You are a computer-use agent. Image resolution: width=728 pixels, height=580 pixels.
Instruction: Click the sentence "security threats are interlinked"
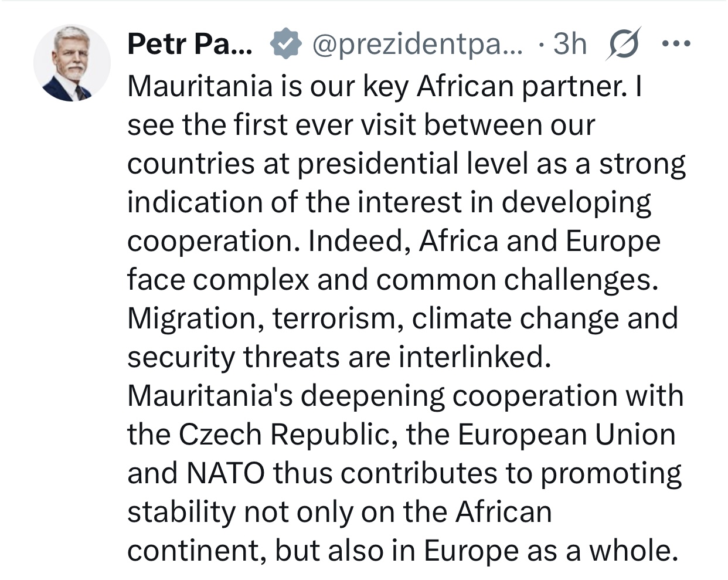(x=339, y=357)
